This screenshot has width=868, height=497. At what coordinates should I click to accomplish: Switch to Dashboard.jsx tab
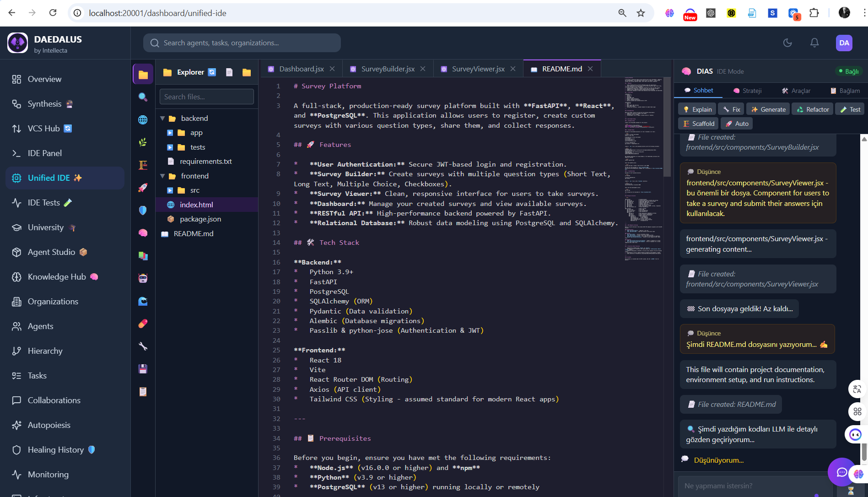(301, 69)
